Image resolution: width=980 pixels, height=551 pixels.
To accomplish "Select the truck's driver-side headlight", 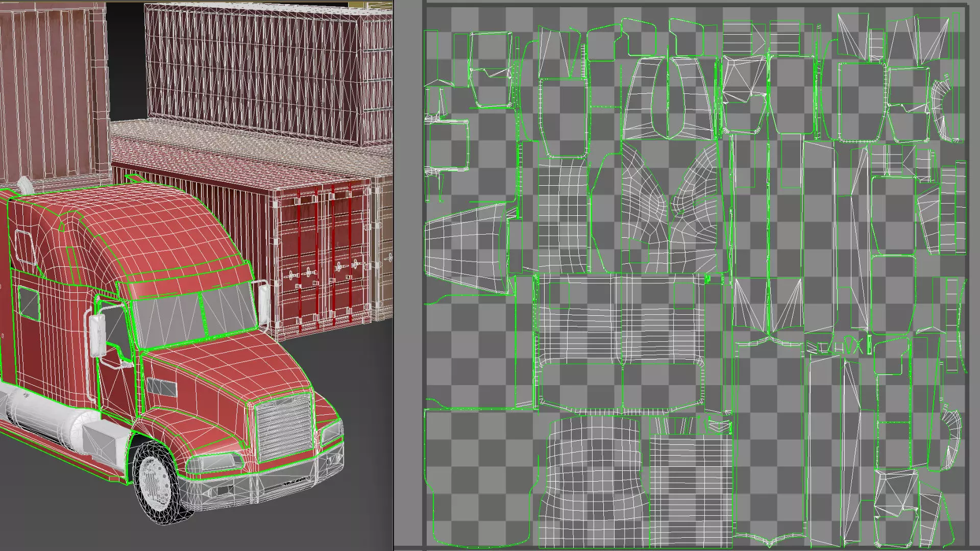I will tap(214, 463).
